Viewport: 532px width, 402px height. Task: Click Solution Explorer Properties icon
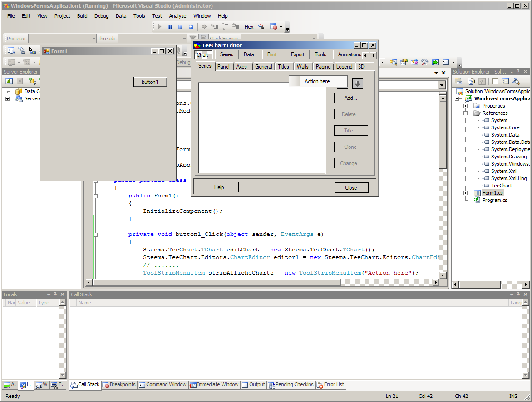[x=459, y=81]
